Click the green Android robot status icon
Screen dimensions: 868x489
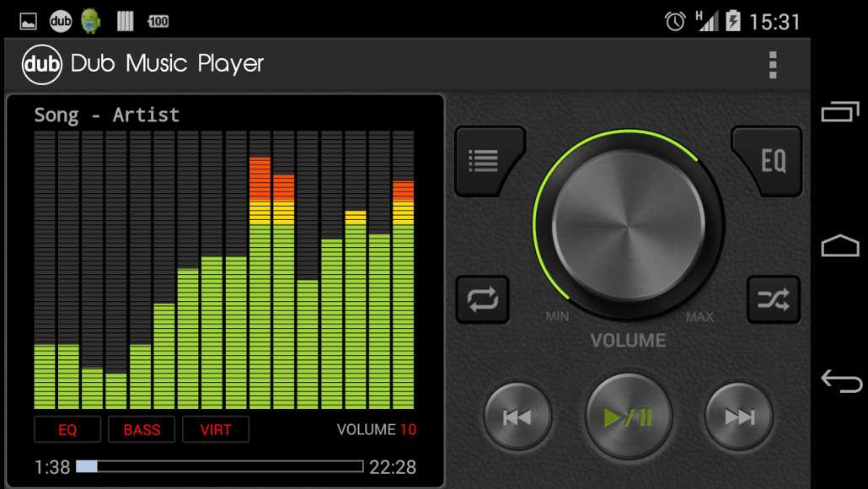(x=91, y=22)
